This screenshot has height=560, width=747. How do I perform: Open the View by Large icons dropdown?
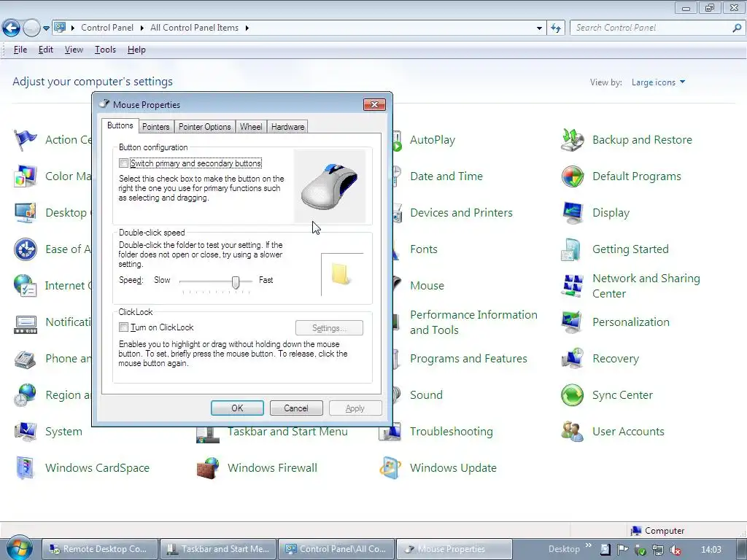coord(659,82)
